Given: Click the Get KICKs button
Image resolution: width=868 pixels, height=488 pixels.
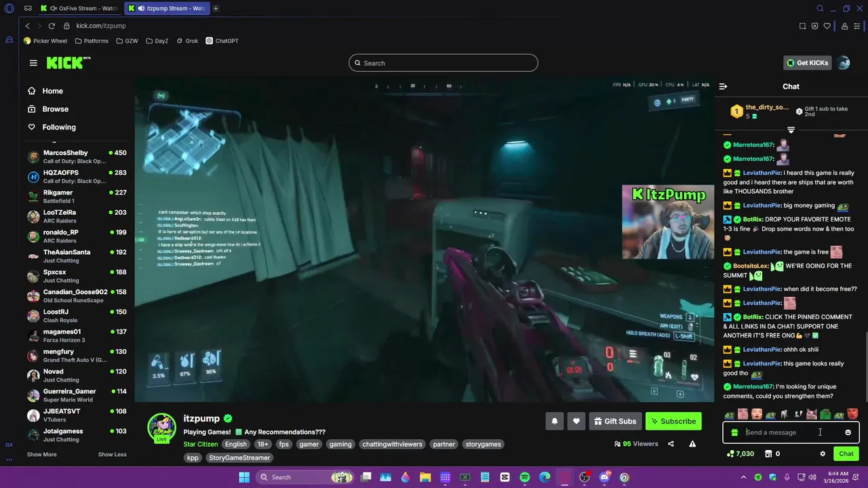Looking at the screenshot, I should tap(807, 63).
